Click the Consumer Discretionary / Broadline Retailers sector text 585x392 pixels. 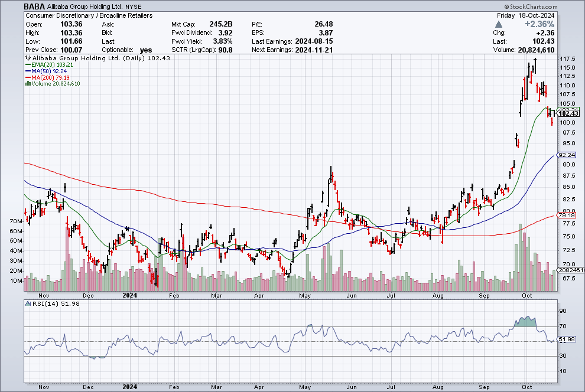[89, 15]
